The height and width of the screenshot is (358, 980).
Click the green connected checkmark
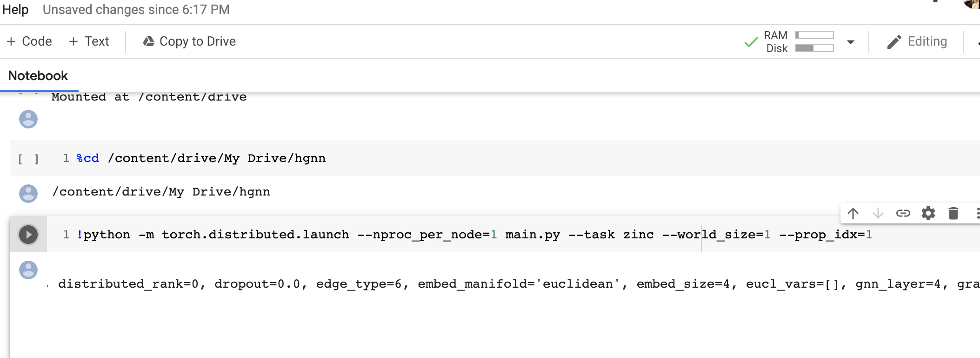click(751, 42)
